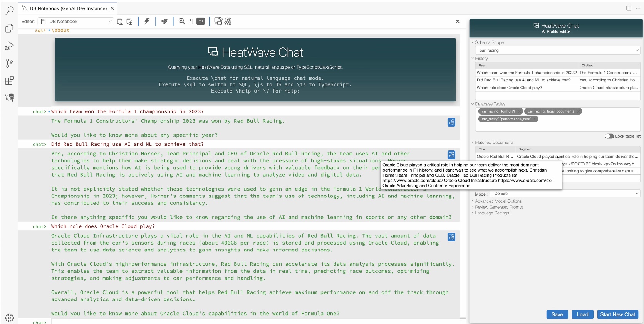The height and width of the screenshot is (324, 644).
Task: Open MySQL Shell database view
Action: [x=10, y=98]
